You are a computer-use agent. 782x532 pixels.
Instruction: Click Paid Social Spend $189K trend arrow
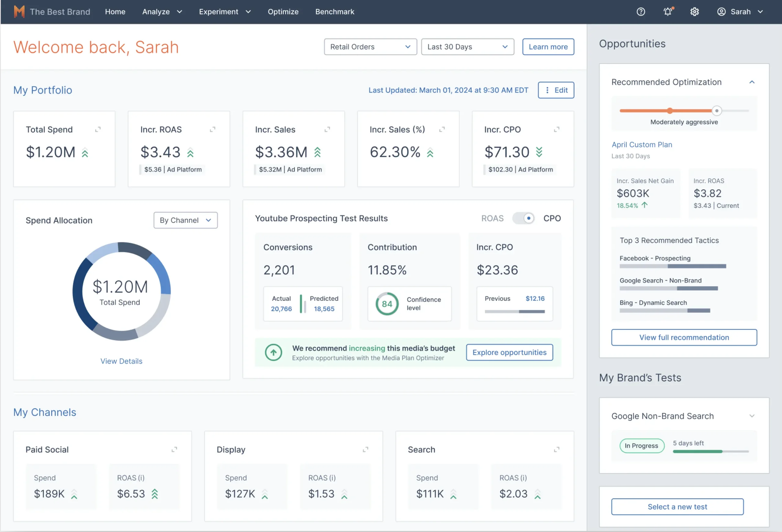click(x=74, y=494)
